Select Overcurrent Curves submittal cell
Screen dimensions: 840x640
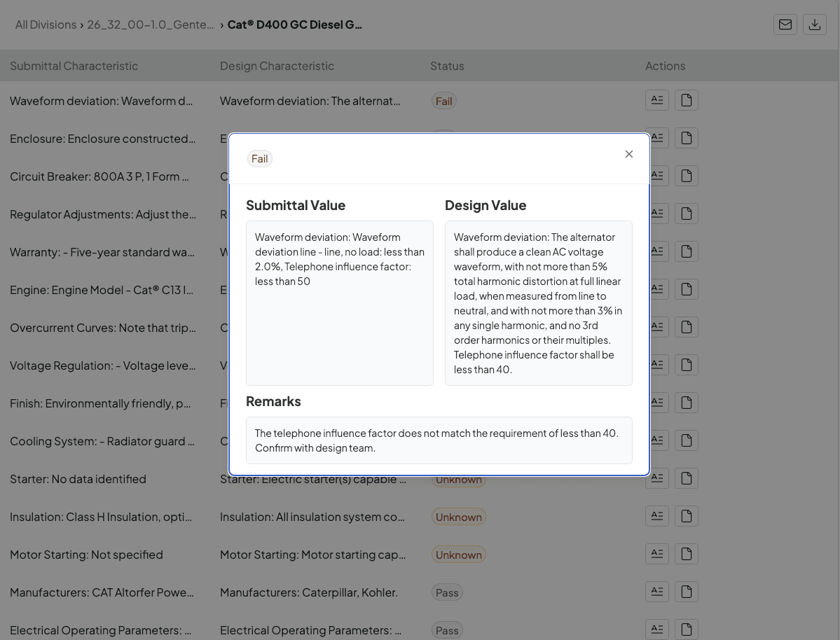103,328
